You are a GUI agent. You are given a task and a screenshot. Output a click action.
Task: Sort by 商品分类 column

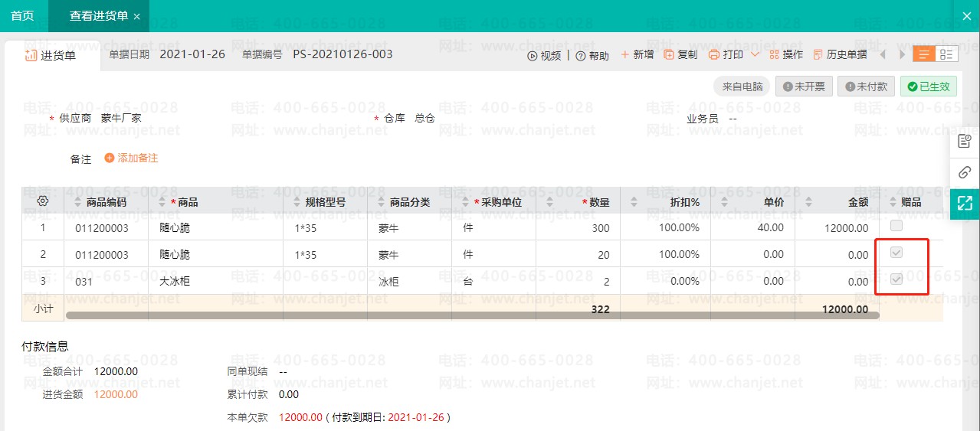pyautogui.click(x=382, y=202)
